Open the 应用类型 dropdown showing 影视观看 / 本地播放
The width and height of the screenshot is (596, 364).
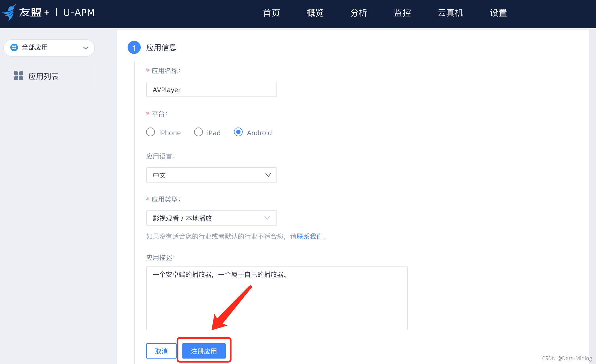(212, 218)
